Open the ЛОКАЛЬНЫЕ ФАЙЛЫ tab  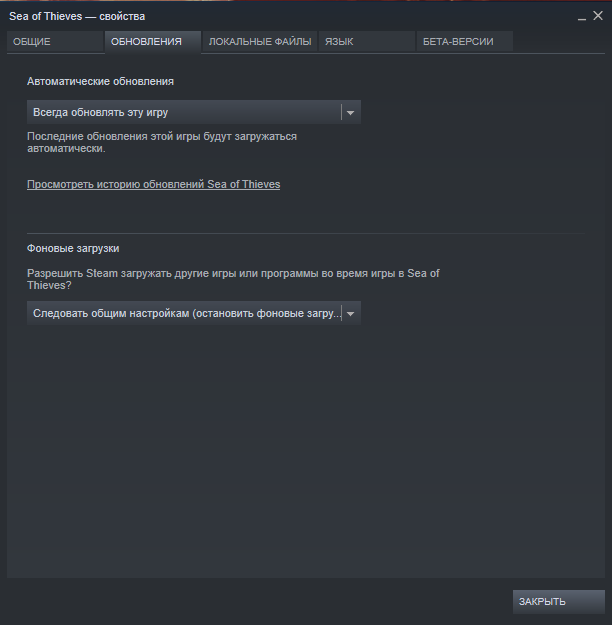260,41
